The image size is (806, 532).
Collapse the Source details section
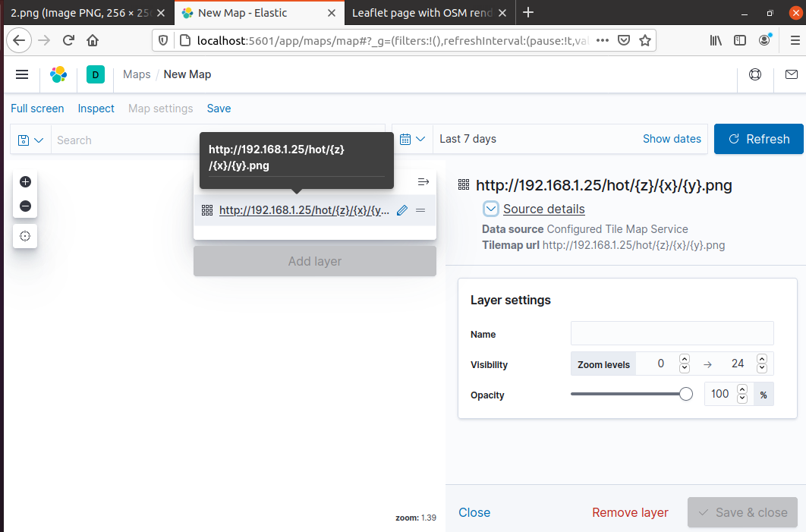click(490, 209)
